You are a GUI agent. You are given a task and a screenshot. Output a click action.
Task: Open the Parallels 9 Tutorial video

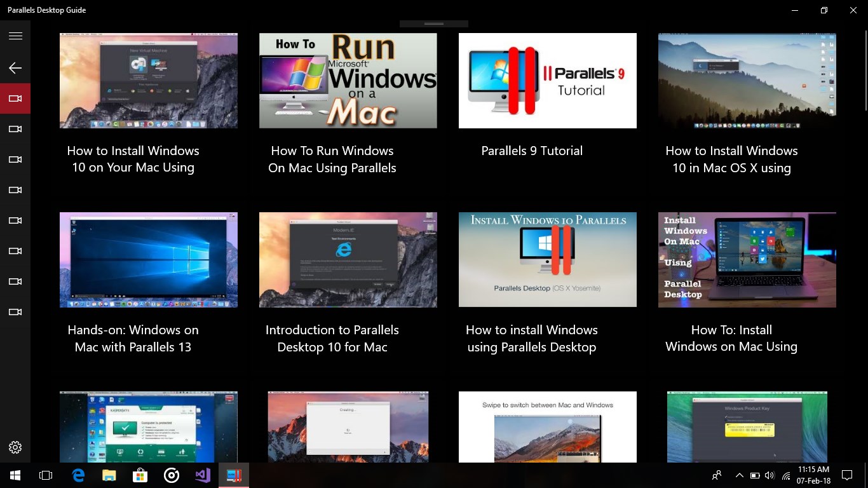point(547,80)
